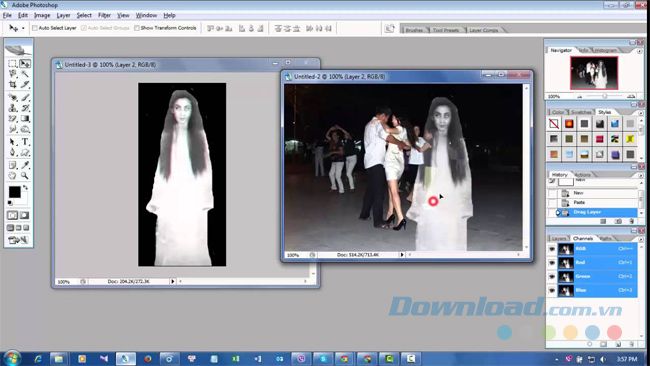
Task: Open the Layer menu
Action: pyautogui.click(x=63, y=15)
